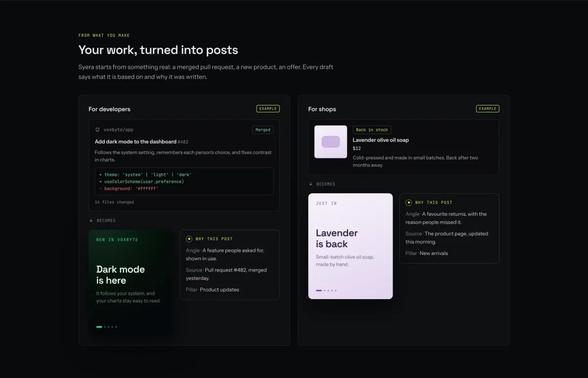This screenshot has height=378, width=588.
Task: Click the Merged status badge
Action: 263,130
